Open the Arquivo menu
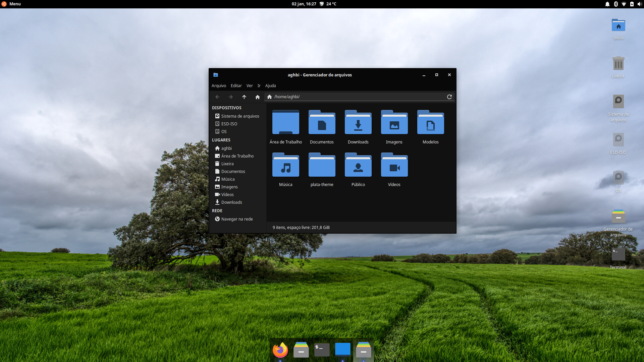Image resolution: width=644 pixels, height=362 pixels. [219, 86]
